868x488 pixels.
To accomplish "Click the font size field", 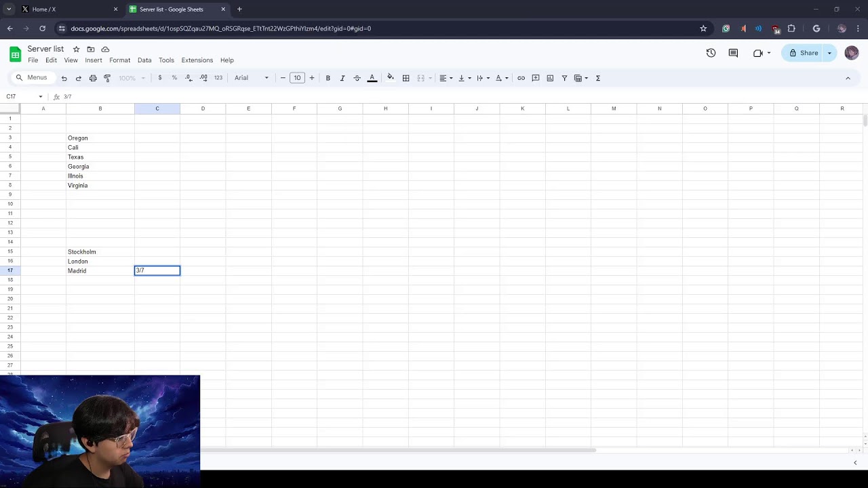I will [297, 78].
